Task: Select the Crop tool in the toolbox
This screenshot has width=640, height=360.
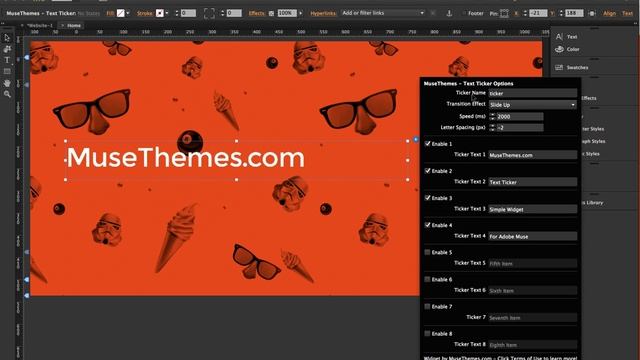Action: coord(7,49)
